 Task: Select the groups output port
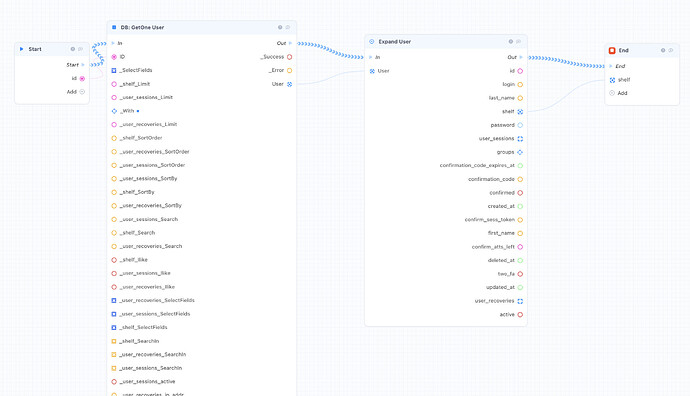(x=520, y=152)
